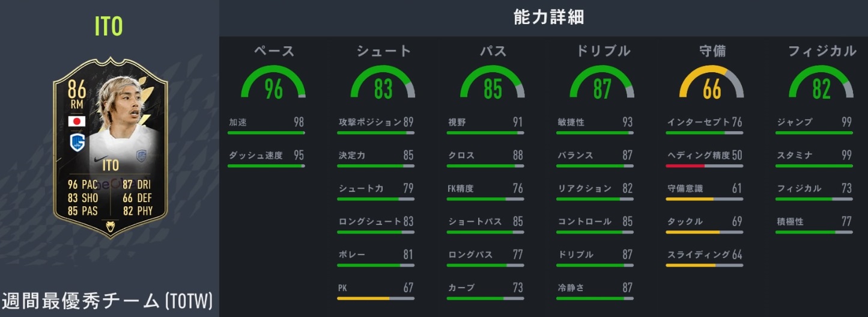The height and width of the screenshot is (317, 868).
Task: Click the gold emblem at the card bottom
Action: (x=110, y=227)
